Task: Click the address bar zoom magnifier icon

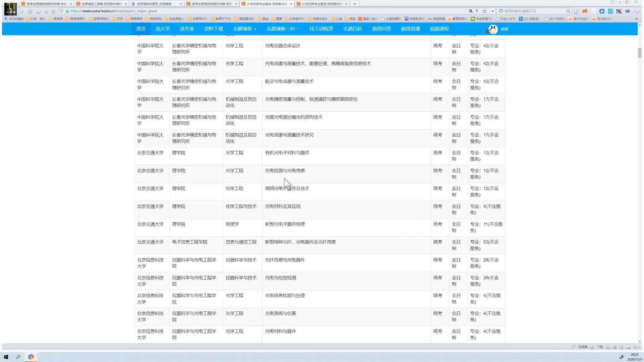Action: [x=471, y=11]
